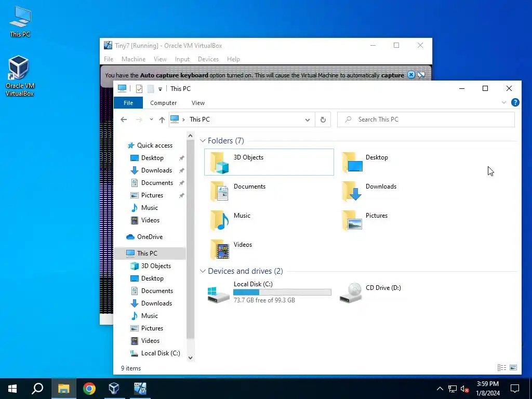Image resolution: width=532 pixels, height=399 pixels.
Task: Click the VirtualBox notification do-not-show-again icon
Action: [x=421, y=75]
